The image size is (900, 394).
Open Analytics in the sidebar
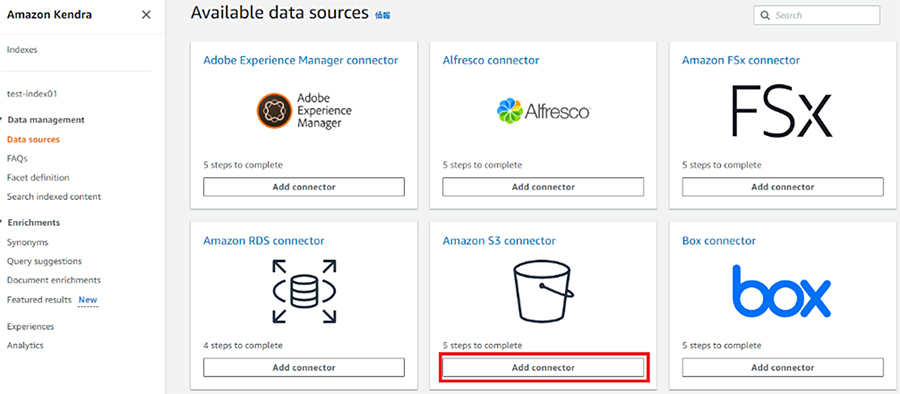click(25, 346)
